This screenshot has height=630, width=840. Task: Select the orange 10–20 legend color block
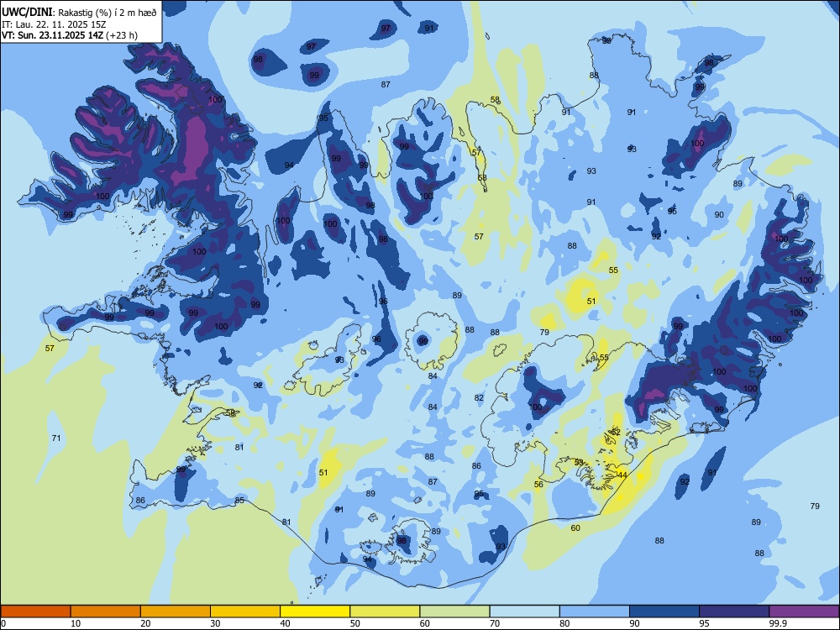click(106, 612)
